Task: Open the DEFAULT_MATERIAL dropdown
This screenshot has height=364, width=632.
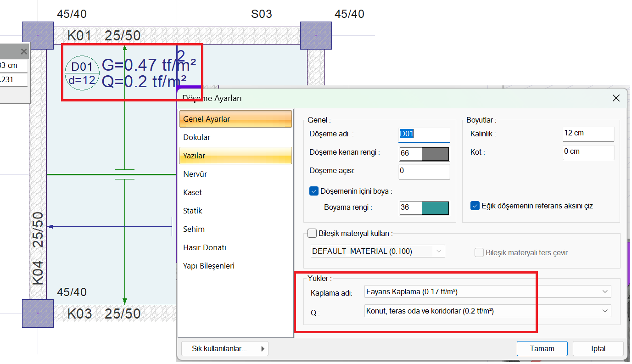Action: (378, 251)
